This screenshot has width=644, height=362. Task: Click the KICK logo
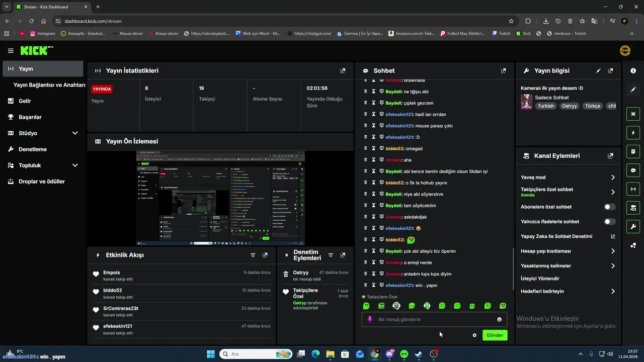(x=37, y=50)
